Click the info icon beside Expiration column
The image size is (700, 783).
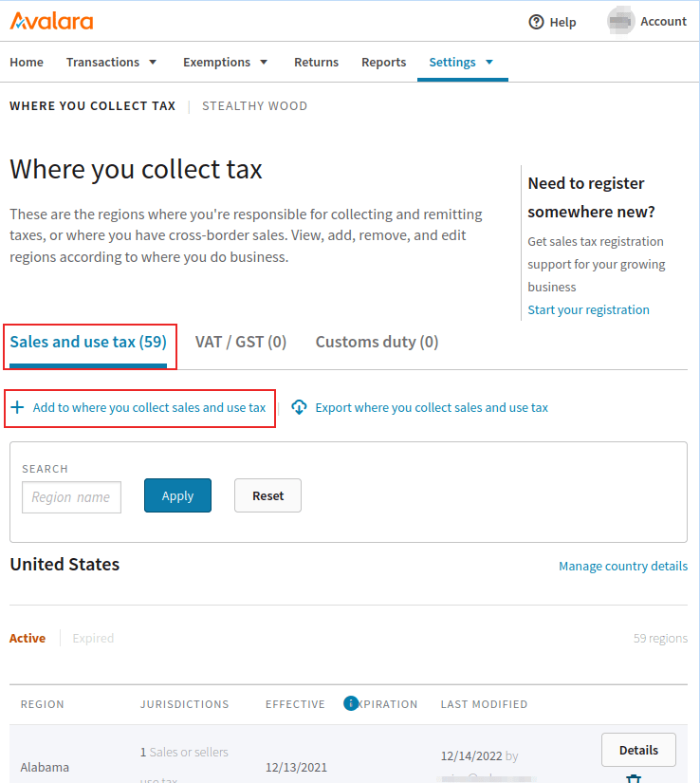(x=351, y=704)
